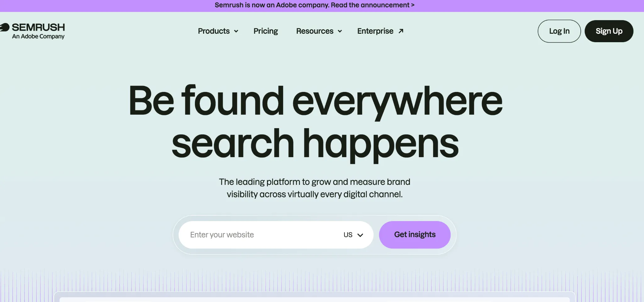Screen dimensions: 644x302
Task: Open the Resources menu
Action: [315, 31]
